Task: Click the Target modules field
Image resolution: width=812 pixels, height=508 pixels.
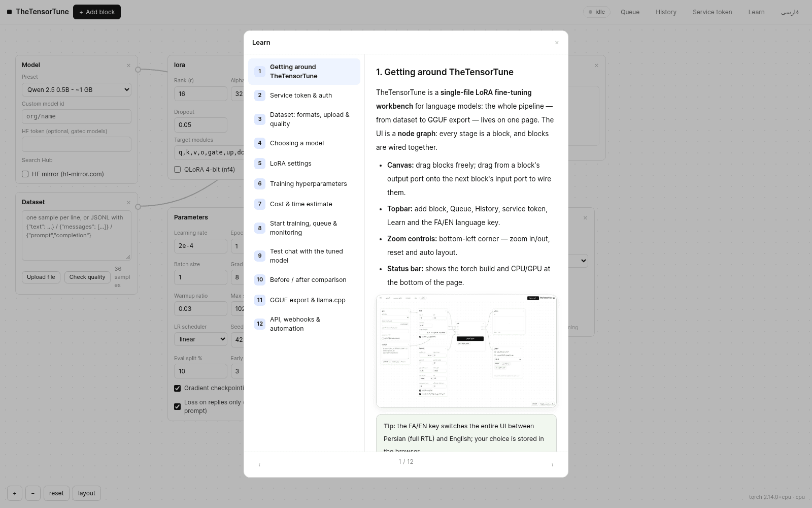Action: point(209,152)
